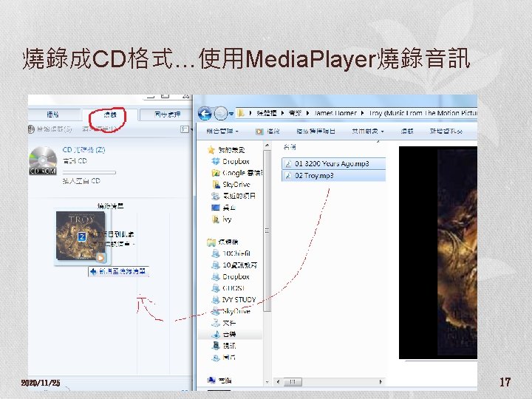Open the 10資訊教育 library
Image resolution: width=532 pixels, height=399 pixels.
tap(239, 265)
